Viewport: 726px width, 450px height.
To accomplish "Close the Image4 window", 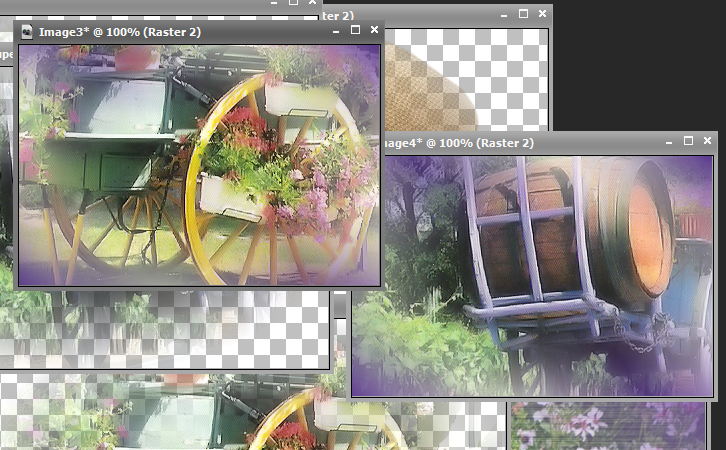I will (707, 140).
